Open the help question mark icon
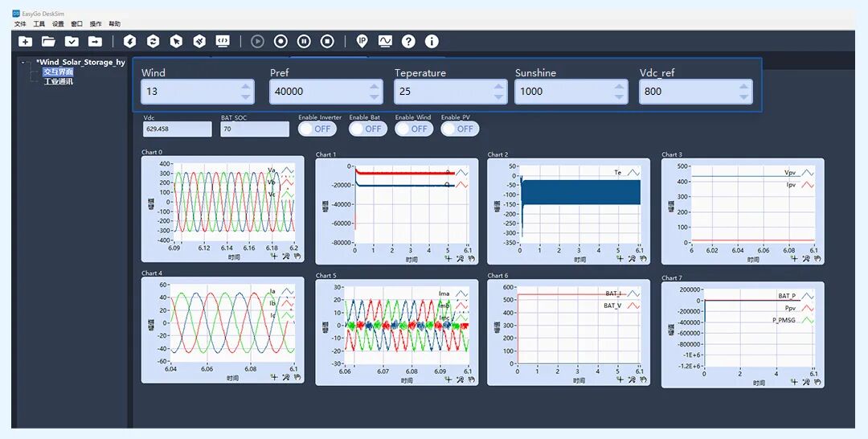The height and width of the screenshot is (439, 868). [x=408, y=41]
